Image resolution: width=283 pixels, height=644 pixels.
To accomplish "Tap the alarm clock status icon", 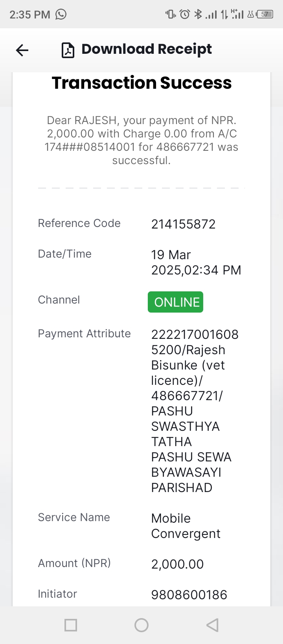I will (x=185, y=15).
